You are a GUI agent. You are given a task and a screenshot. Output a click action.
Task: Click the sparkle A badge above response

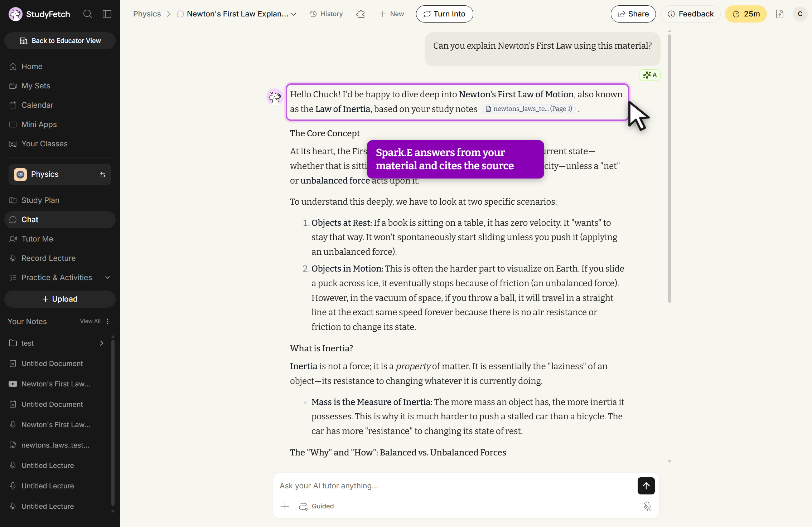pos(650,75)
